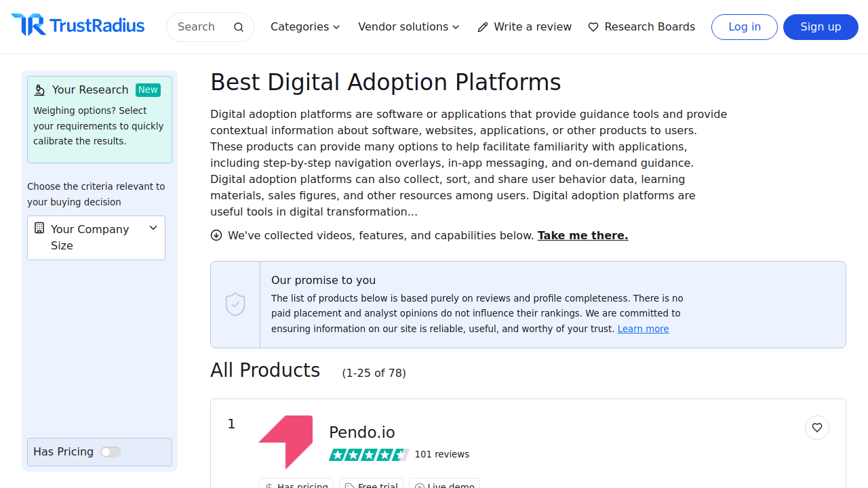
Task: Click the search magnifier icon
Action: (x=239, y=27)
